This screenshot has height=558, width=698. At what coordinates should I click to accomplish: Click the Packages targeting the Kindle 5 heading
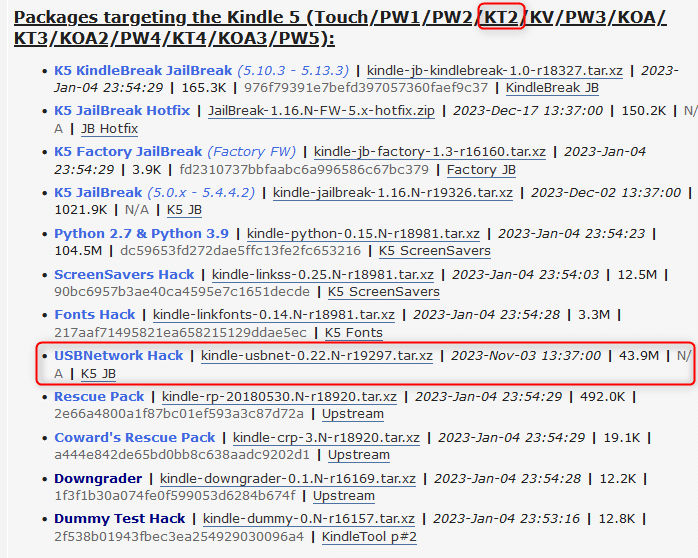pyautogui.click(x=341, y=28)
